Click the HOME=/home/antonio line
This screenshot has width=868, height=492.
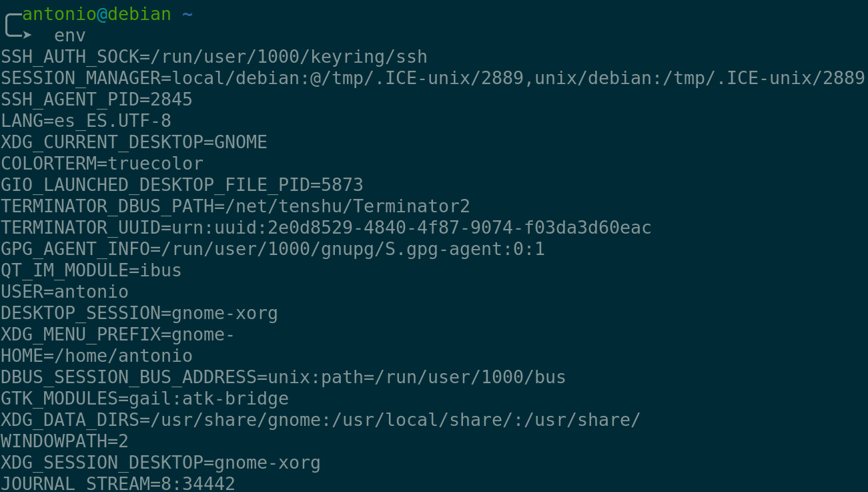pyautogui.click(x=96, y=356)
